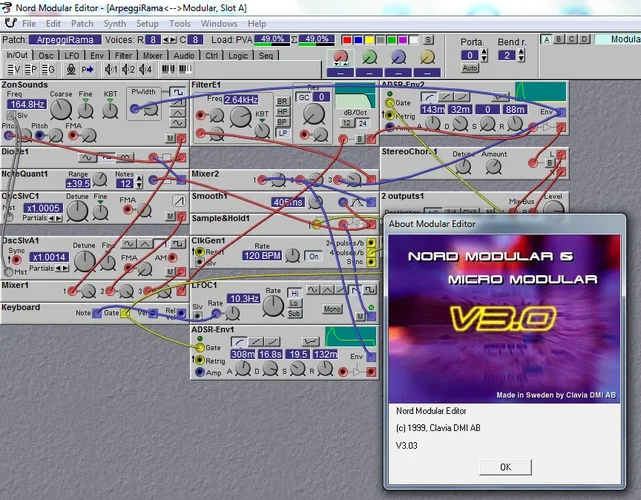Select slot D button

[585, 39]
